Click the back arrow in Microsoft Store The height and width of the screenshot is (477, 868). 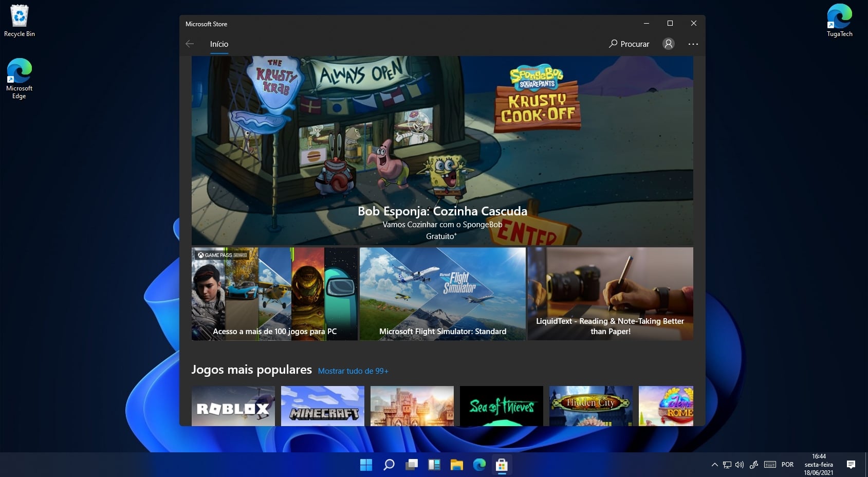(x=190, y=44)
